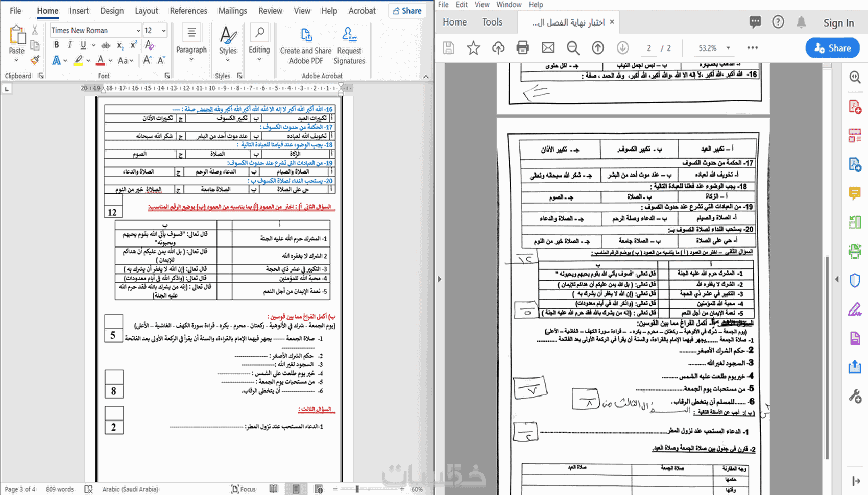Toggle Superscript formatting in Word
Screen dimensions: 868x495
pyautogui.click(x=133, y=45)
